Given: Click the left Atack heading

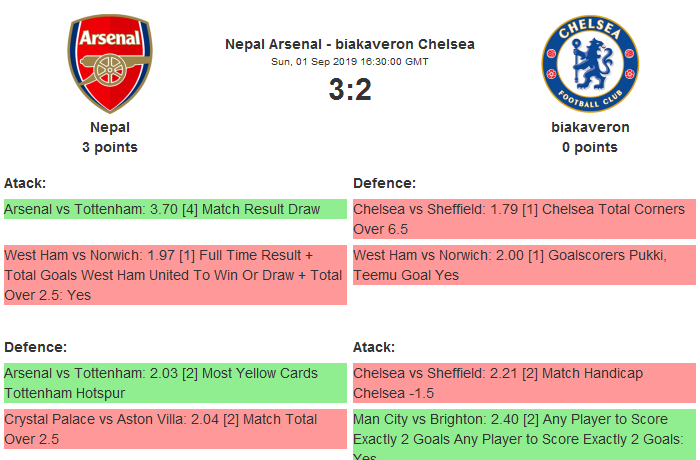Looking at the screenshot, I should coord(25,183).
